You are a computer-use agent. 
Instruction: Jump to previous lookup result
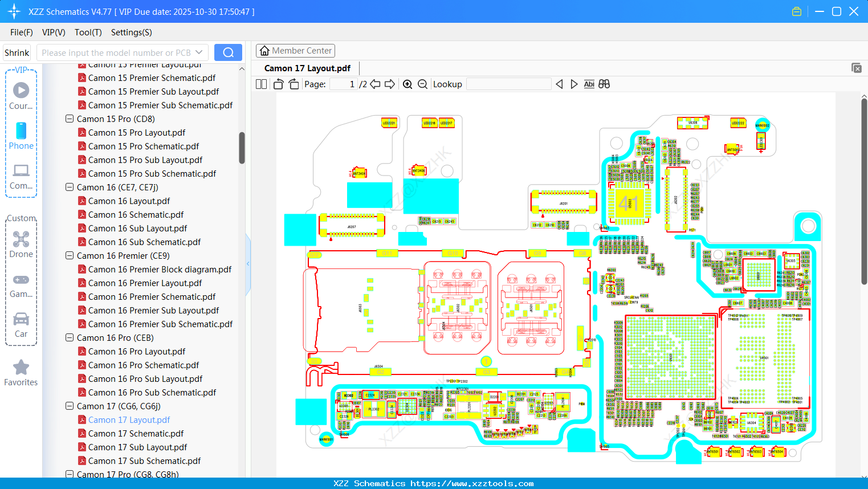(559, 84)
